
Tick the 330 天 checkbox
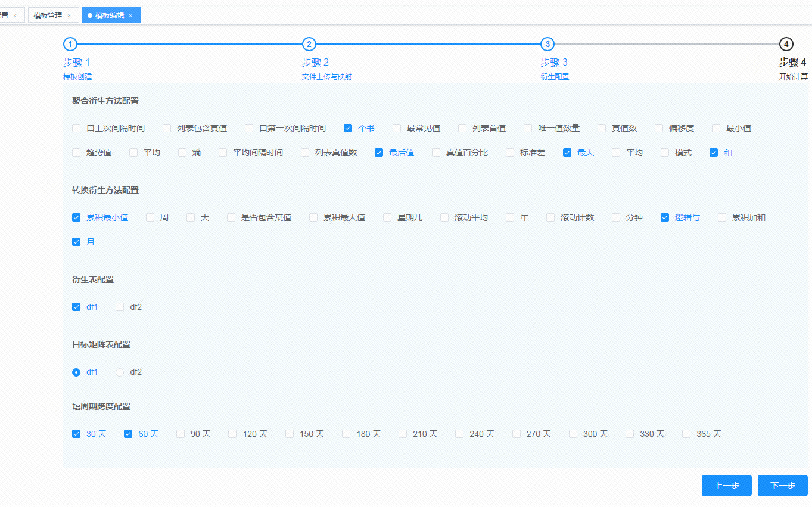tap(630, 434)
